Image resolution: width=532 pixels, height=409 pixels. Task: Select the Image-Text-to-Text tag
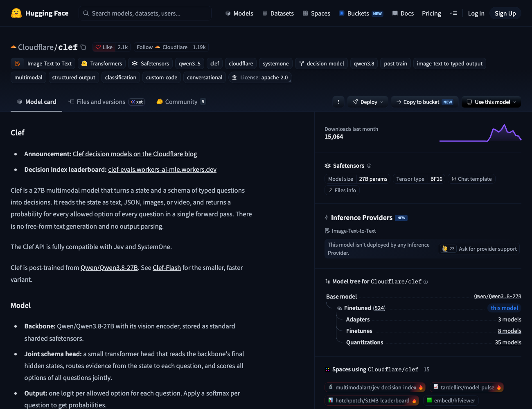coord(43,63)
